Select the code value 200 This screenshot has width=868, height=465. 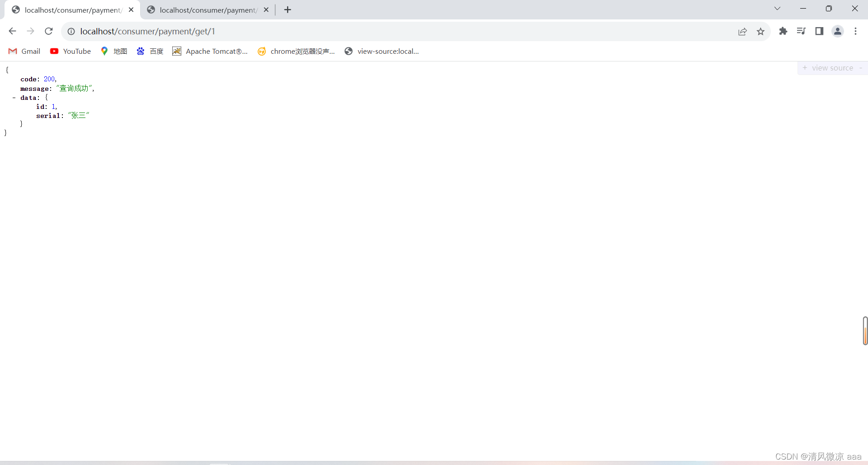[49, 79]
